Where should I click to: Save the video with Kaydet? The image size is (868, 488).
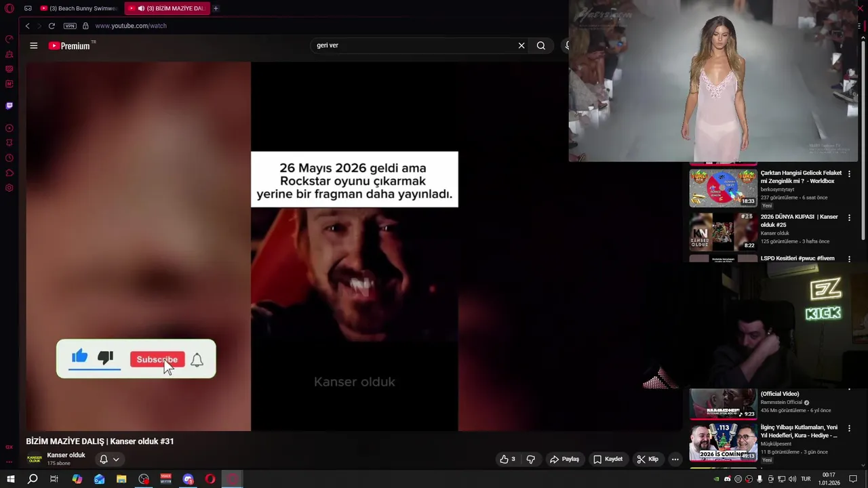(608, 460)
